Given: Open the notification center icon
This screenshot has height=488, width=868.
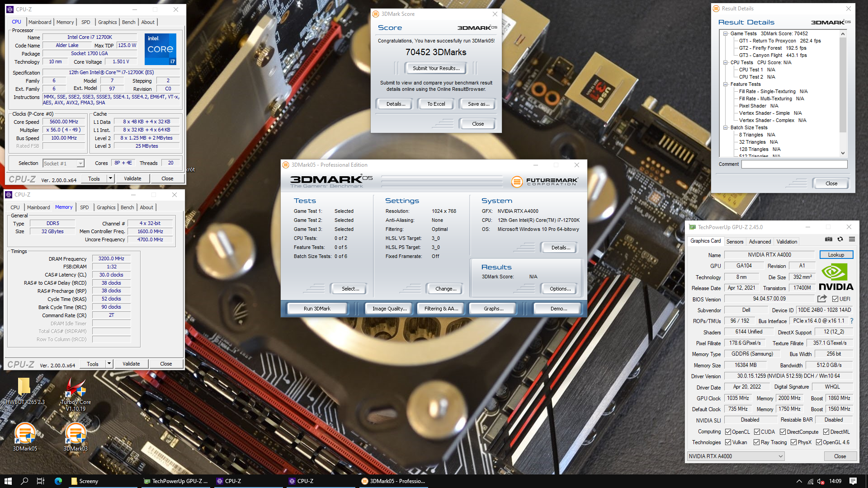Looking at the screenshot, I should pos(853,481).
